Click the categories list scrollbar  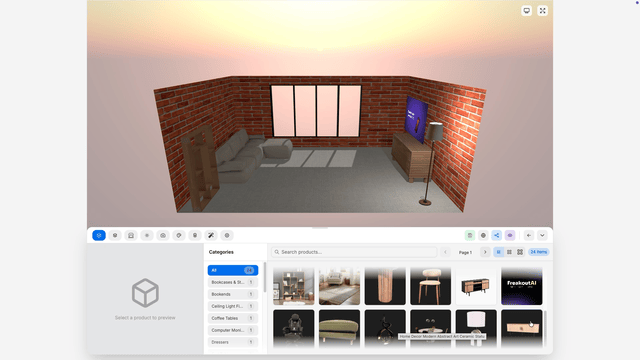pos(264,278)
